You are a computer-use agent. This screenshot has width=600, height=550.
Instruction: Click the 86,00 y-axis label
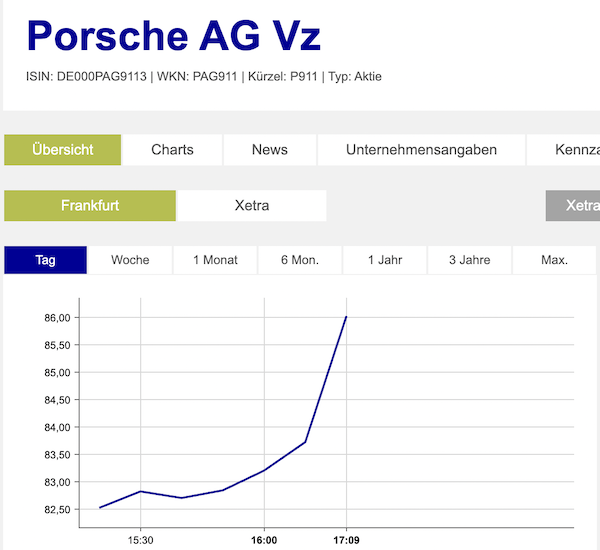57,318
